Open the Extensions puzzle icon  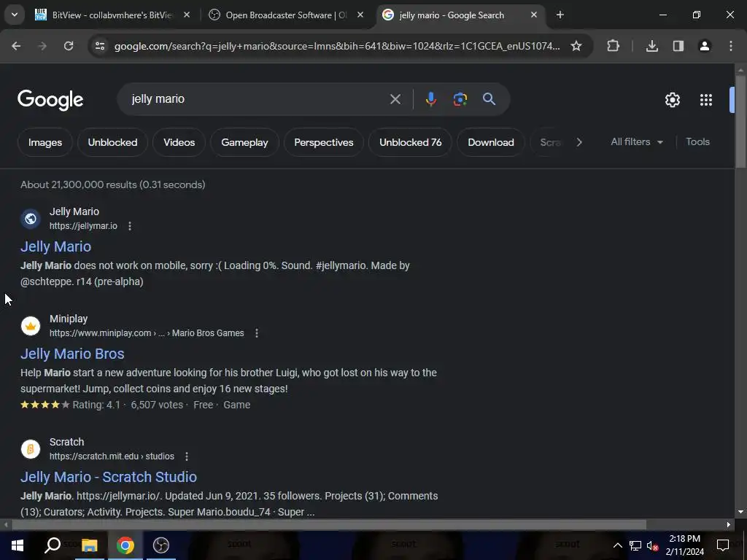[613, 46]
